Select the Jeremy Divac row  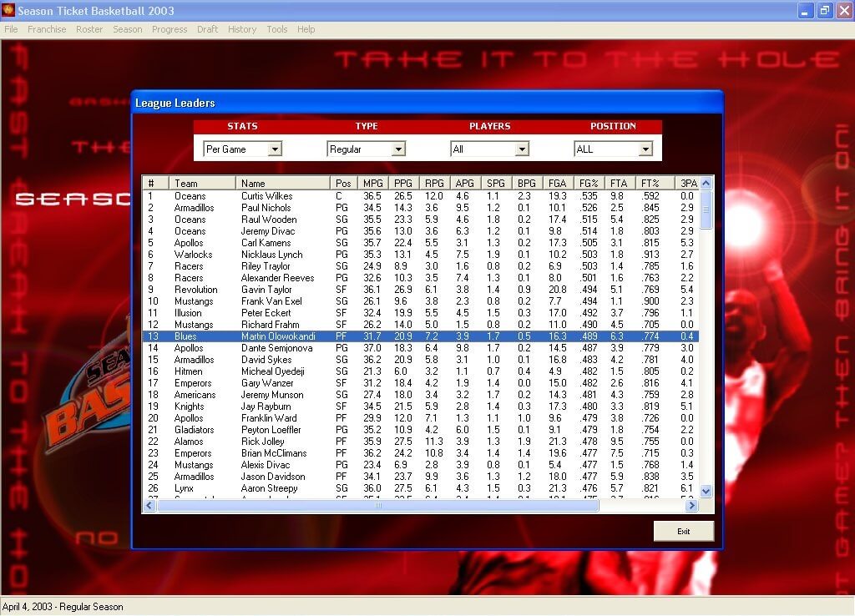pyautogui.click(x=421, y=231)
